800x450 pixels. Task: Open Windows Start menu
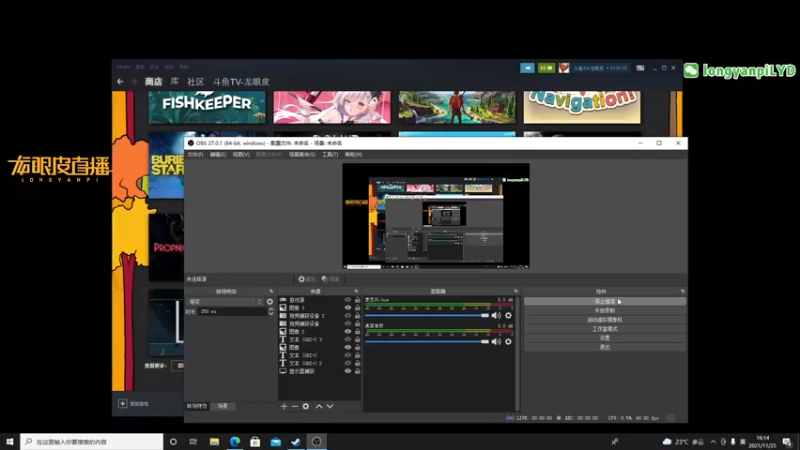coord(10,441)
